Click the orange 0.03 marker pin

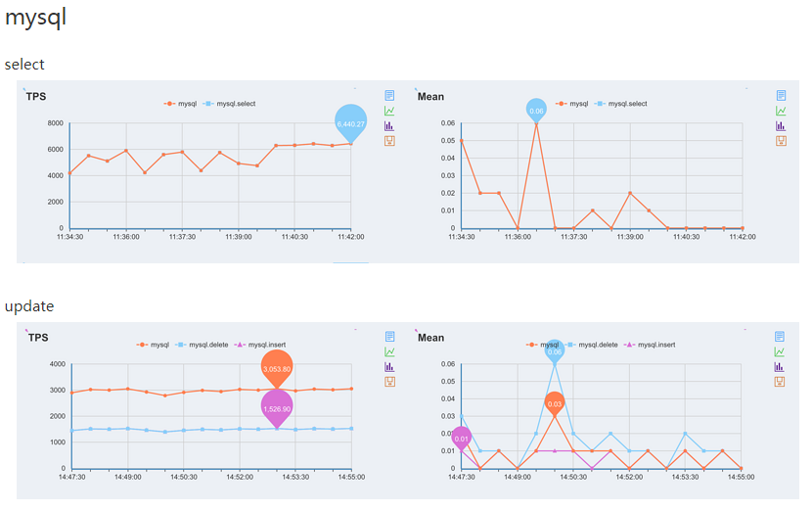coord(555,403)
